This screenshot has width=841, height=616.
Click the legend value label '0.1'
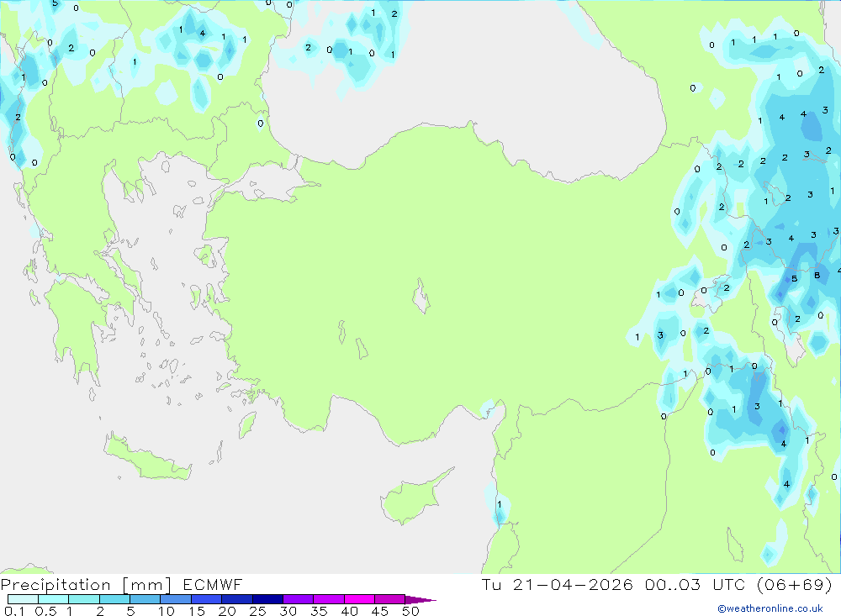[x=14, y=611]
